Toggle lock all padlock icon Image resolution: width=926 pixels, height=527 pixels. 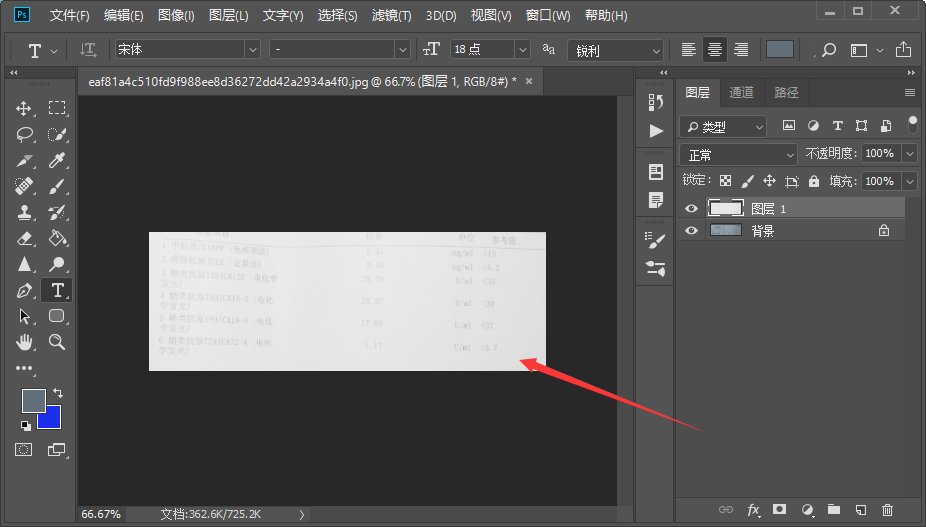(x=814, y=181)
